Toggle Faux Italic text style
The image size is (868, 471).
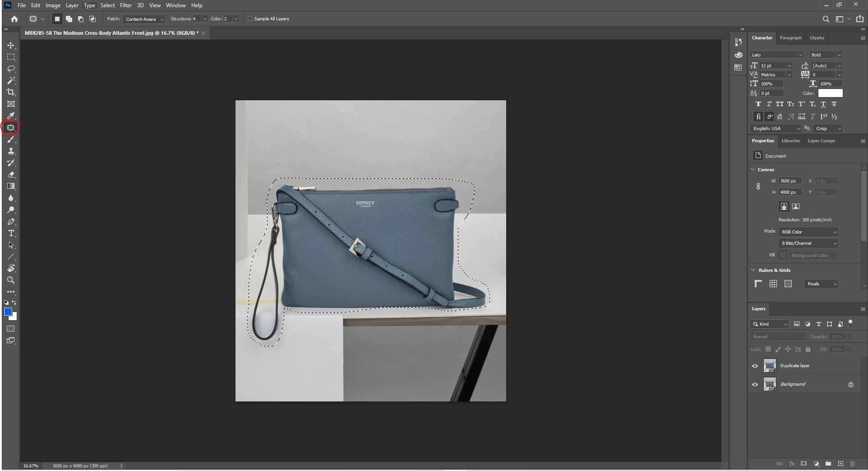click(x=769, y=104)
